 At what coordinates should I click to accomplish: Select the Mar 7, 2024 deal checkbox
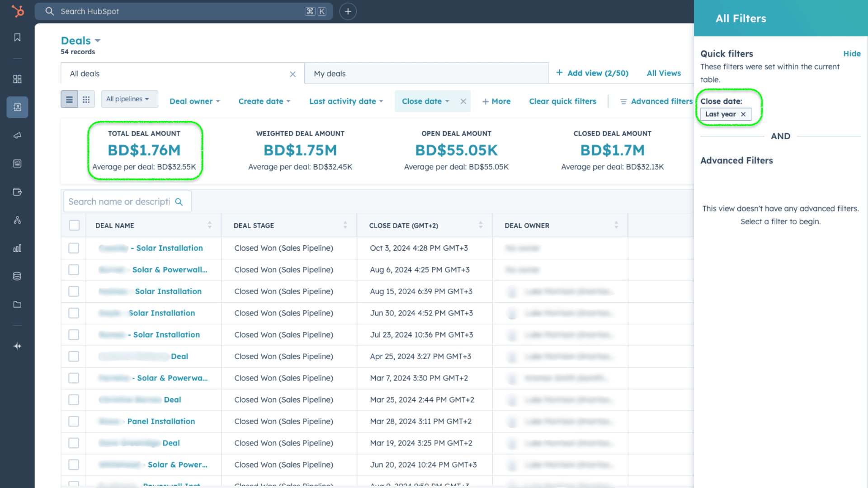click(74, 378)
